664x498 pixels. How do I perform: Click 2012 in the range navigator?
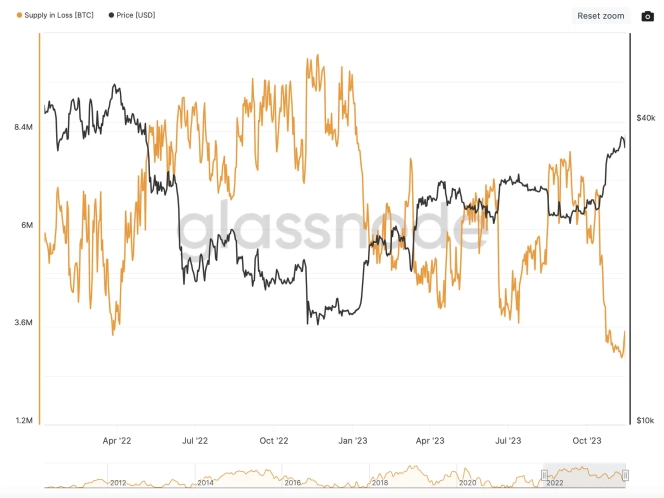[118, 482]
